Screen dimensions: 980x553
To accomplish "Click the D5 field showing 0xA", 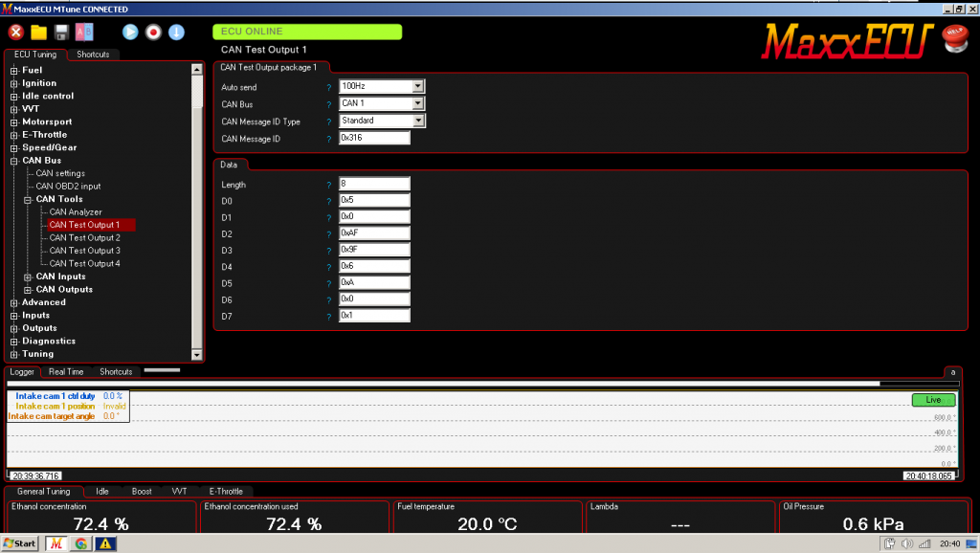I will 374,282.
